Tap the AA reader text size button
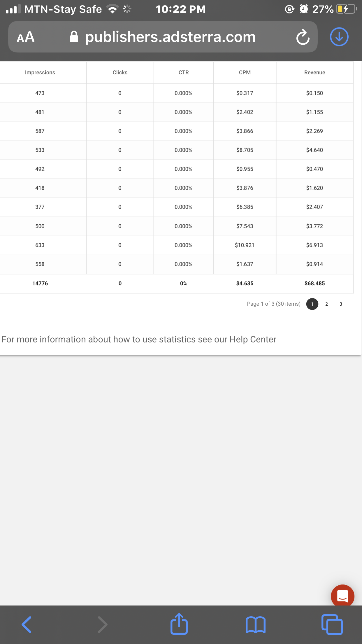Image resolution: width=362 pixels, height=644 pixels. 26,37
